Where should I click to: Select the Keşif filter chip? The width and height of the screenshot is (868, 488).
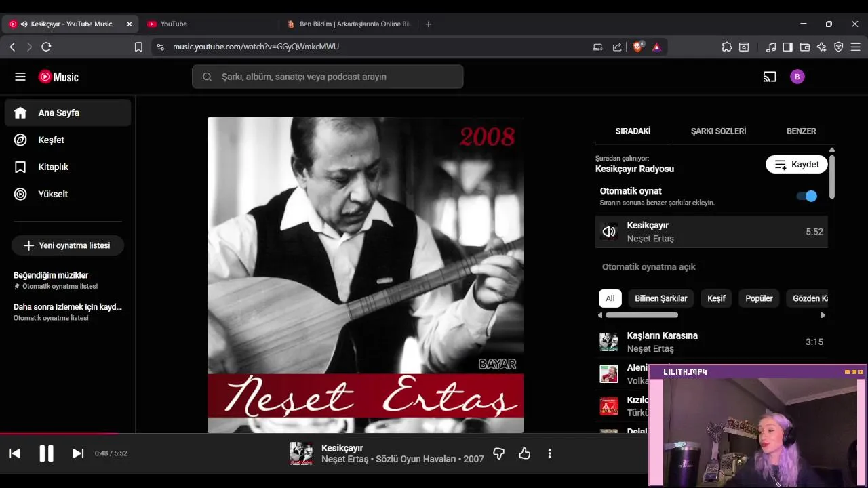tap(716, 298)
